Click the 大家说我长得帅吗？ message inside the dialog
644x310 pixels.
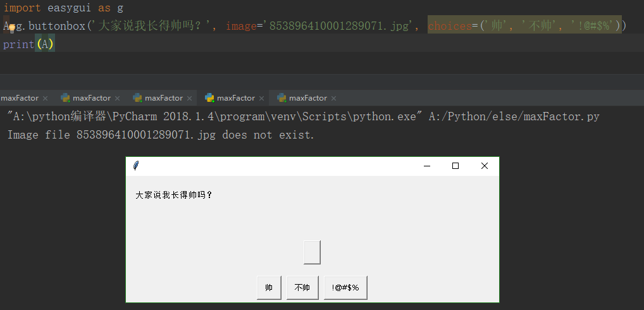(x=174, y=195)
